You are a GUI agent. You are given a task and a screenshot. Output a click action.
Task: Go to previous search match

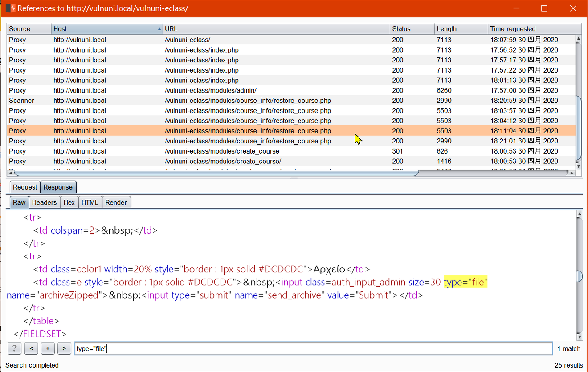point(31,348)
